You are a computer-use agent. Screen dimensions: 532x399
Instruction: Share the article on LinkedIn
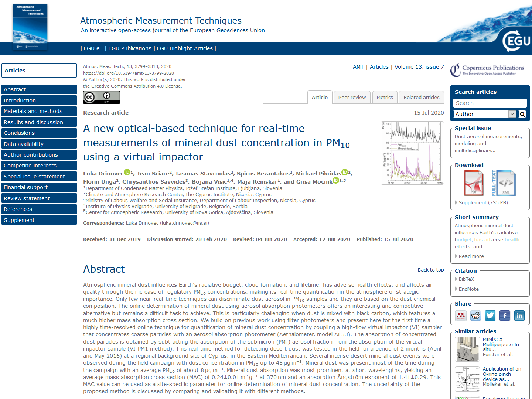(x=519, y=316)
